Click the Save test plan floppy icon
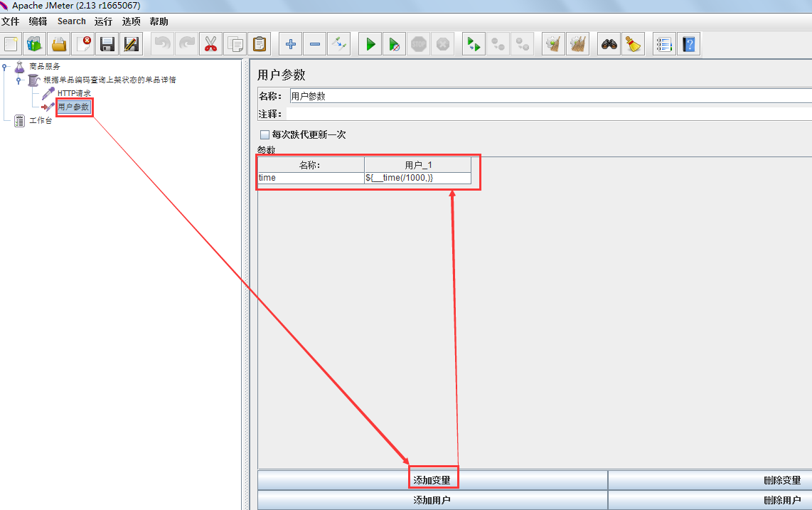 (x=107, y=45)
